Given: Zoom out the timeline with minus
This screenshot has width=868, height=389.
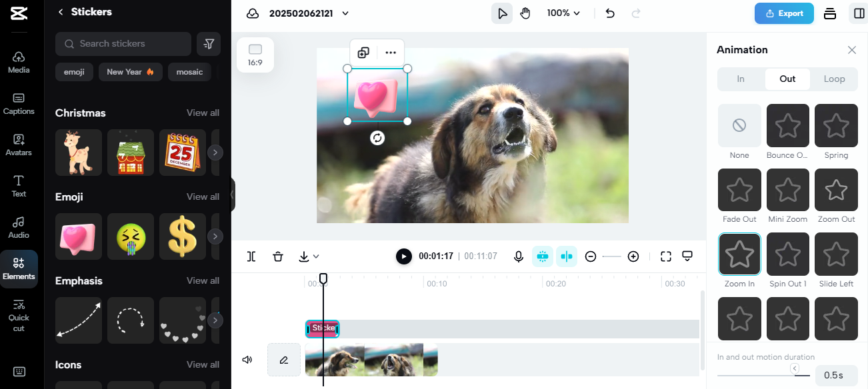Looking at the screenshot, I should click(591, 256).
